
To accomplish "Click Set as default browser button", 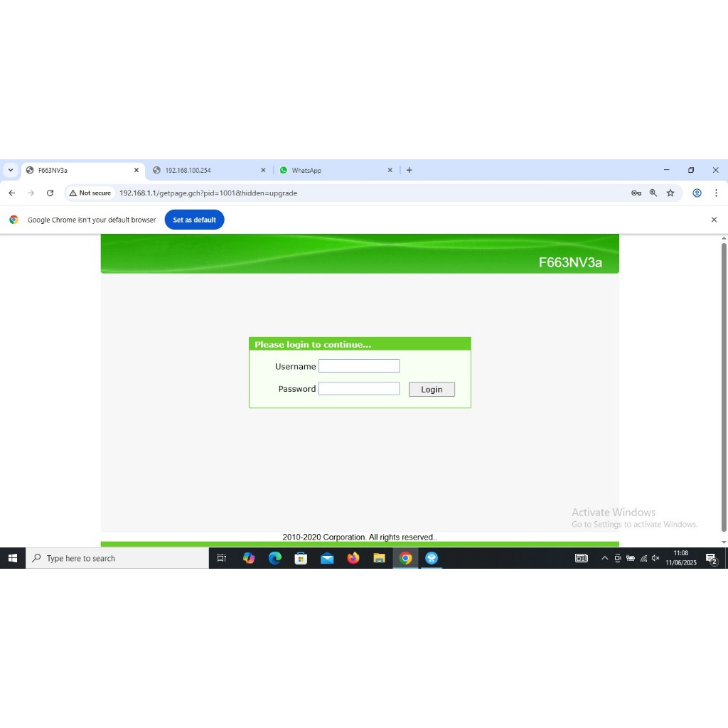I will tap(194, 220).
